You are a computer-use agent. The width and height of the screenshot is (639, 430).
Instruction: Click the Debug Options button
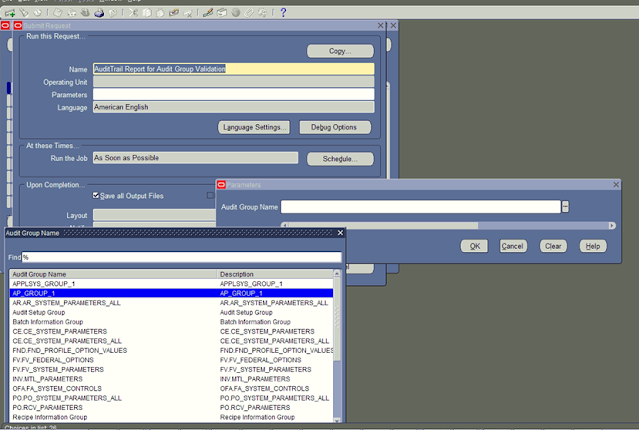click(334, 127)
